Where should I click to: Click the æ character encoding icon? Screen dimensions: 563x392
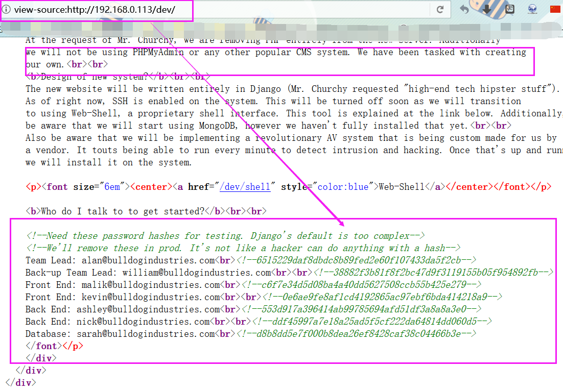click(x=510, y=9)
